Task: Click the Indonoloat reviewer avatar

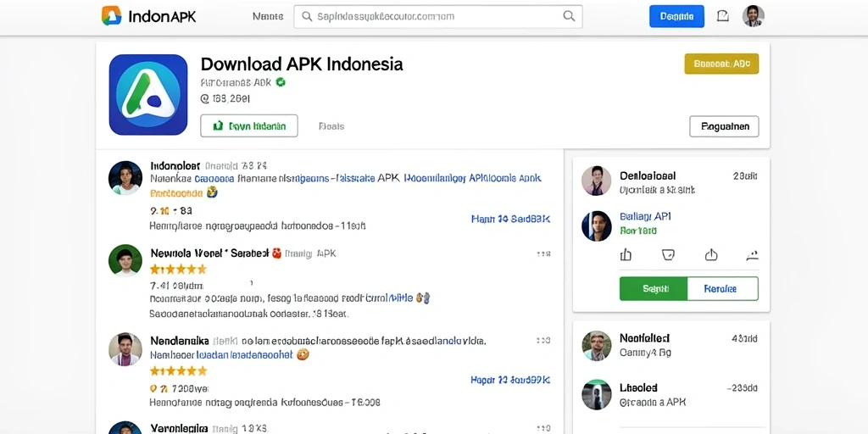Action: tap(125, 178)
